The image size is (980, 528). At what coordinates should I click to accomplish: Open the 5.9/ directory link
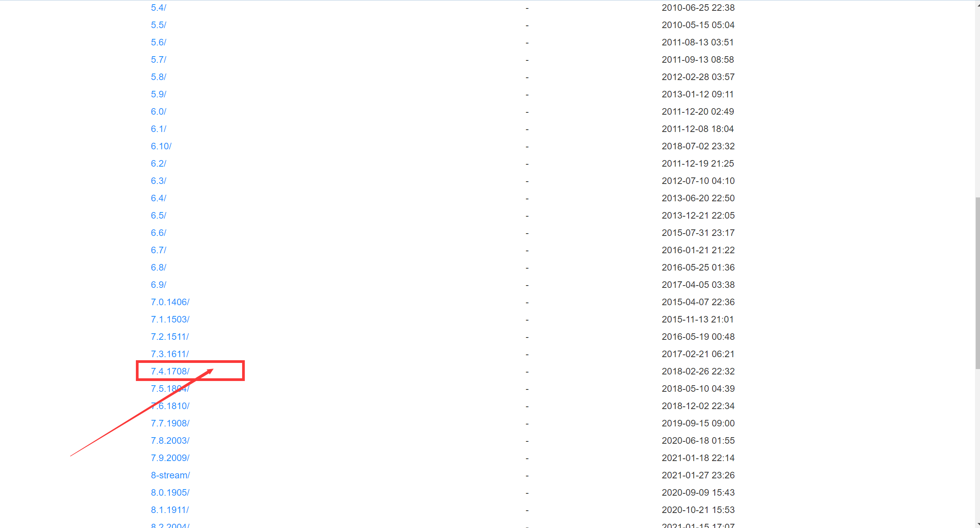158,94
